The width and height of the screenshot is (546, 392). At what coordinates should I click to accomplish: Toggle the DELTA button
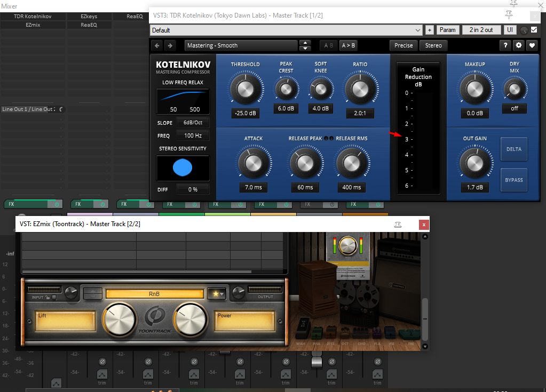point(513,149)
